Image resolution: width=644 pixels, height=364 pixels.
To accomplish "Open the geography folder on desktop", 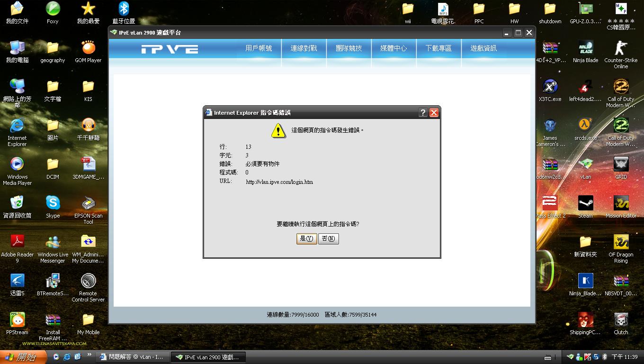I will tap(53, 51).
